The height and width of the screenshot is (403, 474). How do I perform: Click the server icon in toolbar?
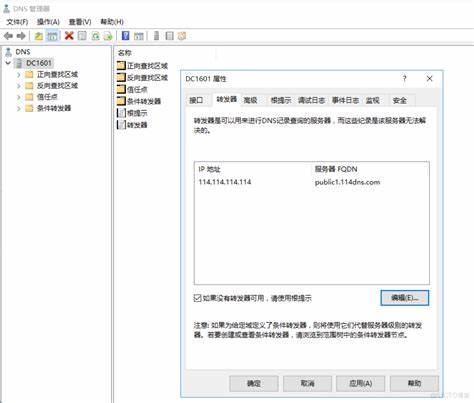156,36
